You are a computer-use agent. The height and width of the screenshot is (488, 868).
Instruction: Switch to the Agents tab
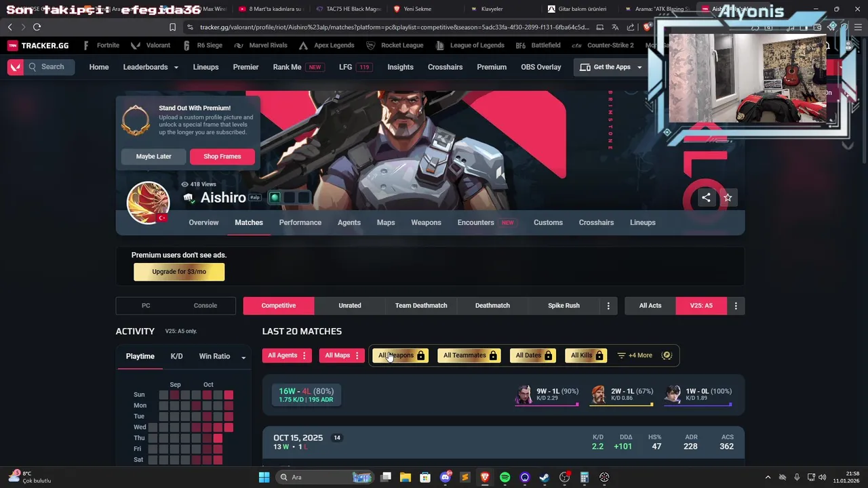pyautogui.click(x=349, y=222)
